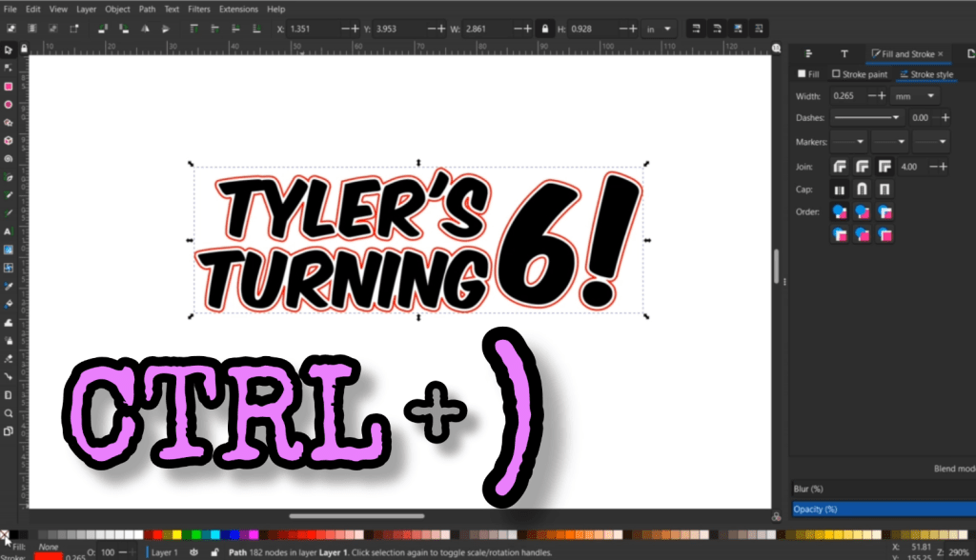Open the Dashes pattern dropdown
Viewport: 976px width, 560px height.
tap(867, 118)
